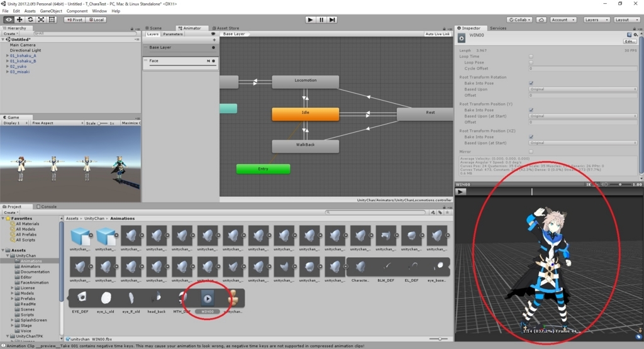
Task: Open the Inspector gear settings icon
Action: click(636, 35)
